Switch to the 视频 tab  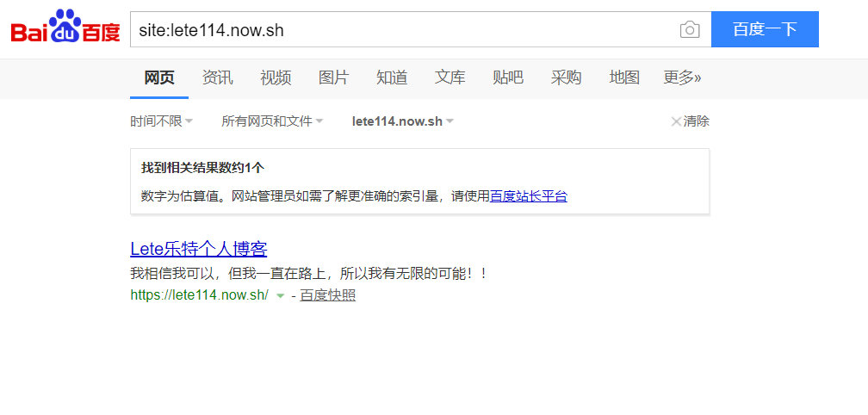(276, 77)
